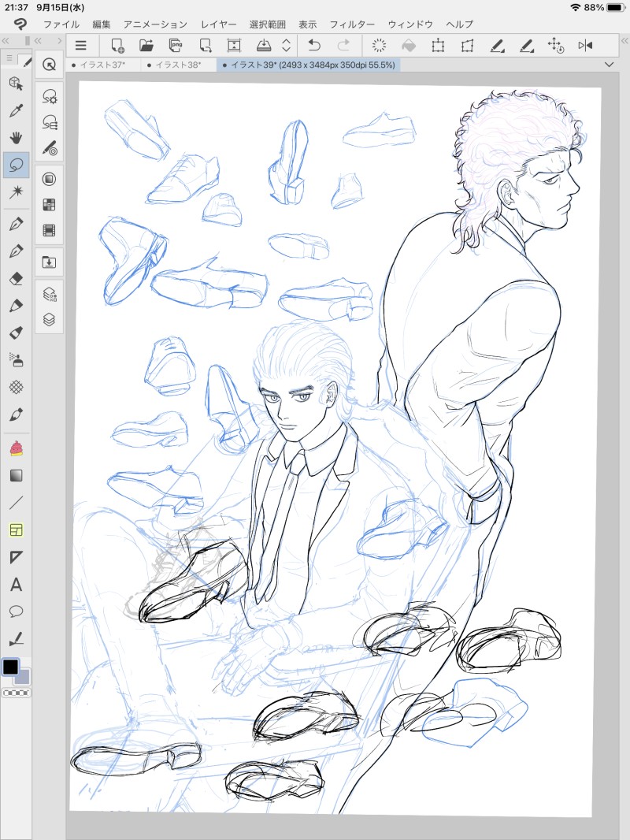Open the レイヤー menu
630x840 pixels.
(218, 24)
